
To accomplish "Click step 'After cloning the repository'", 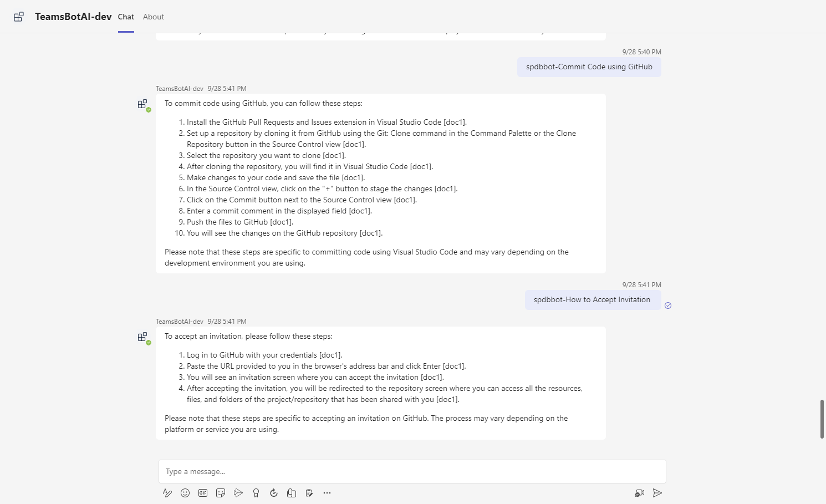I will (x=310, y=166).
